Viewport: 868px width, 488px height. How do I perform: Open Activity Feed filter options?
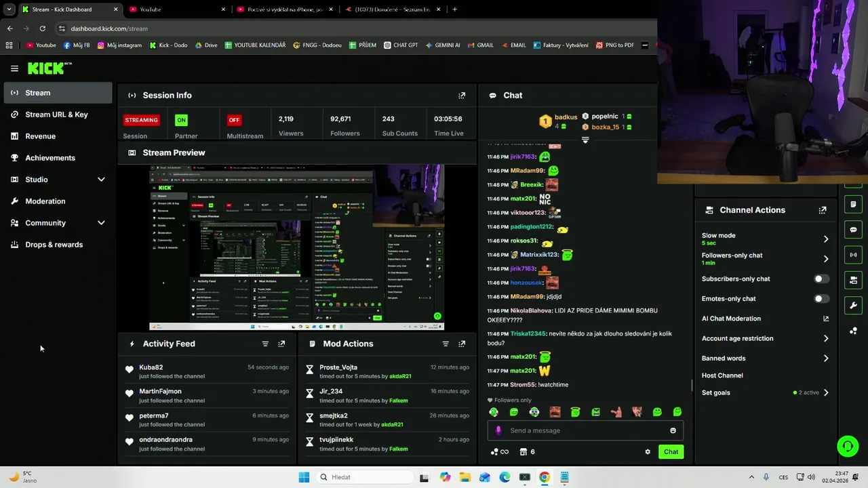(x=265, y=344)
